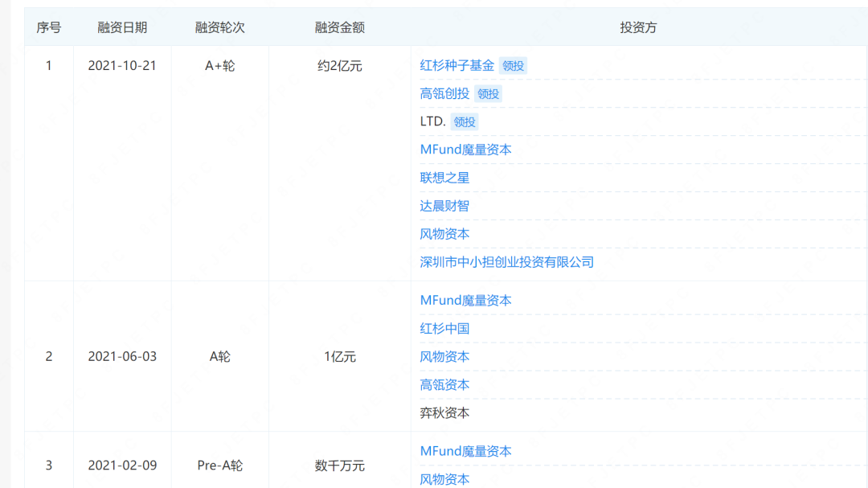The image size is (868, 488).
Task: Click the 融资日期 column header
Action: pyautogui.click(x=122, y=27)
